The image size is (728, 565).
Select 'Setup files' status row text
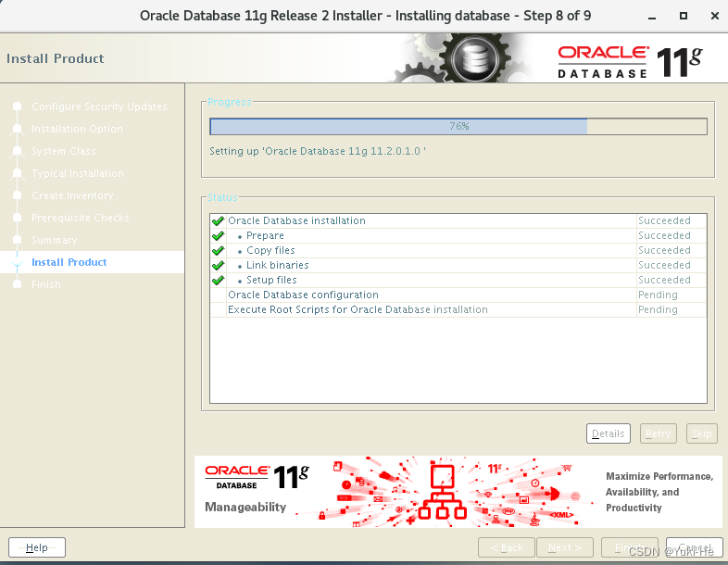click(x=271, y=280)
